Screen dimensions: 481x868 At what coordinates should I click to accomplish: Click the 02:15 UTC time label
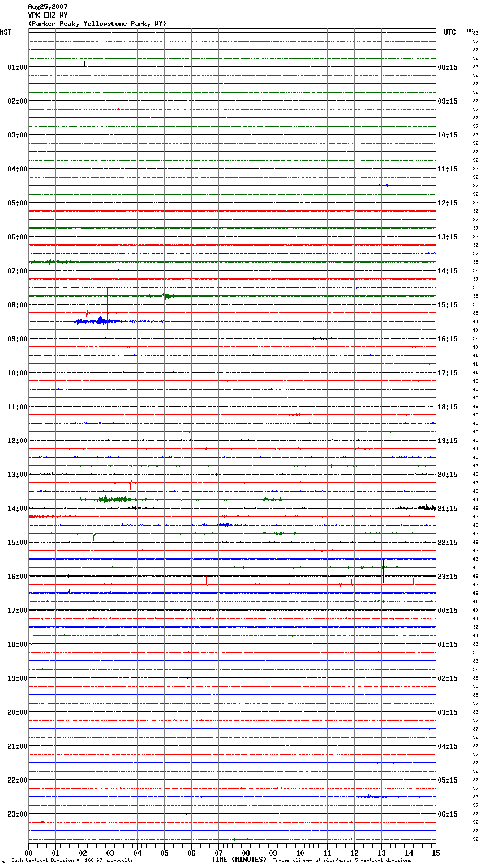[448, 678]
